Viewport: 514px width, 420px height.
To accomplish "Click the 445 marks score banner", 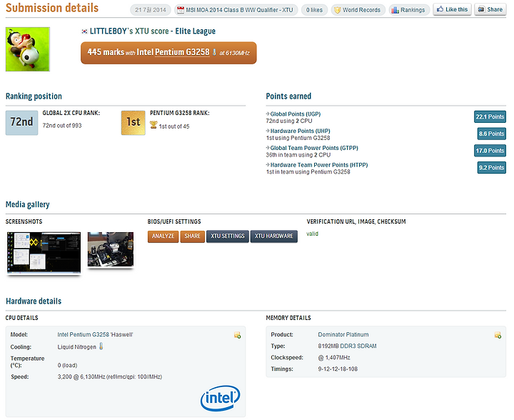I will click(168, 53).
